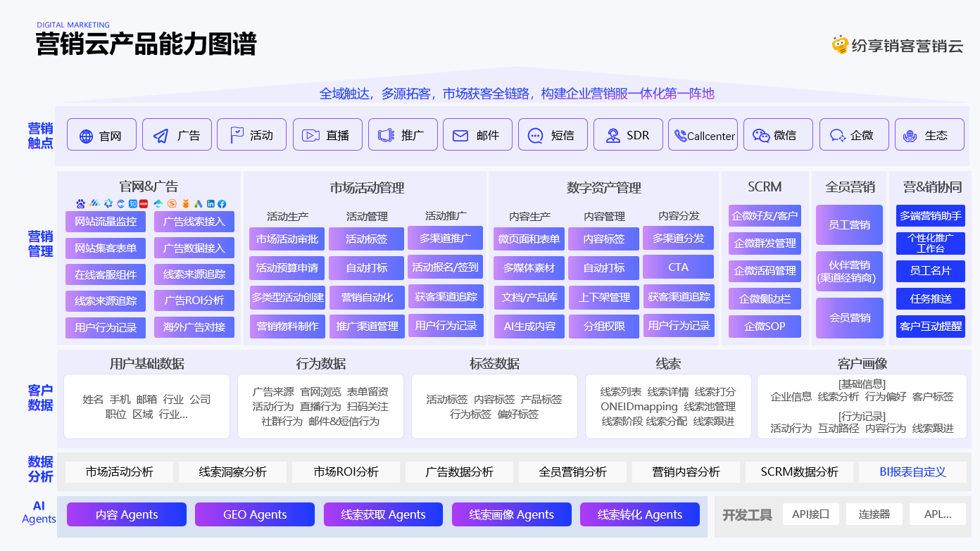Click the 企微好友/客户 tile
Image resolution: width=980 pixels, height=551 pixels.
[x=765, y=215]
